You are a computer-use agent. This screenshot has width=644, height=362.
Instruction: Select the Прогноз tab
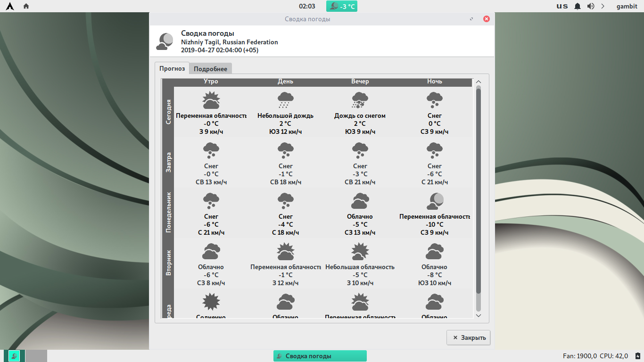(172, 68)
